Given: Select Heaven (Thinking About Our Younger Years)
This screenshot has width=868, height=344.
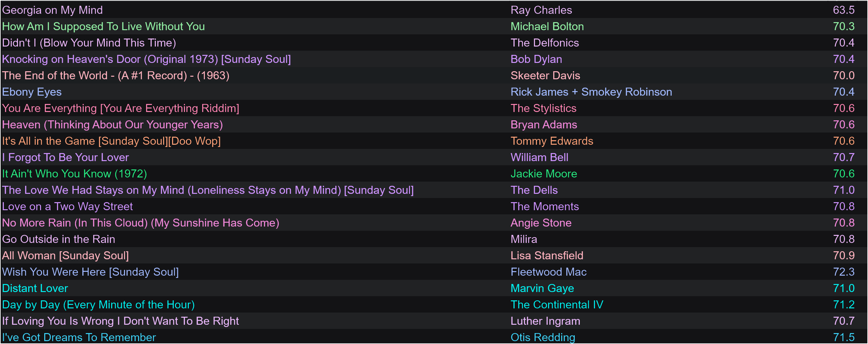Looking at the screenshot, I should [434, 125].
